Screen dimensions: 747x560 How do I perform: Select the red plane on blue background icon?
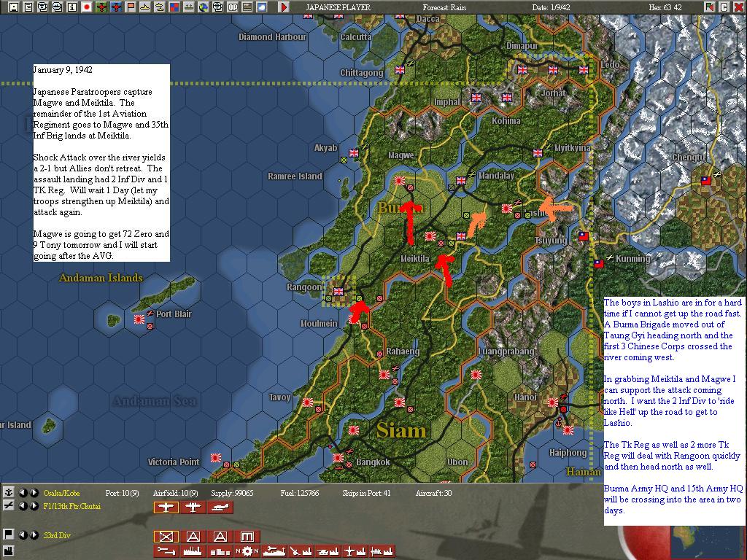click(x=116, y=7)
